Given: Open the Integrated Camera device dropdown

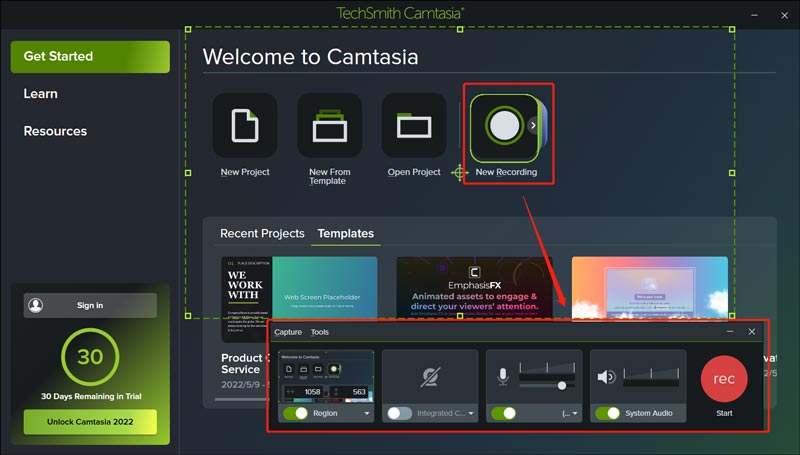Looking at the screenshot, I should (x=470, y=413).
